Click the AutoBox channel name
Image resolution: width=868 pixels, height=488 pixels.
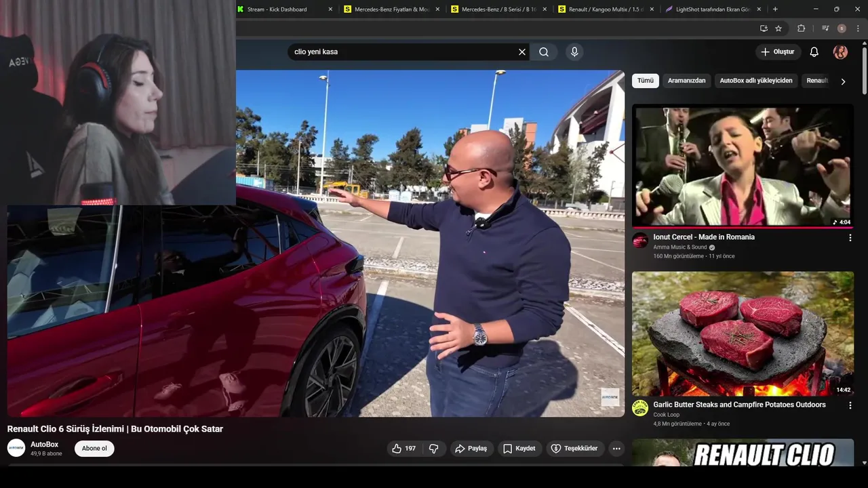click(45, 445)
